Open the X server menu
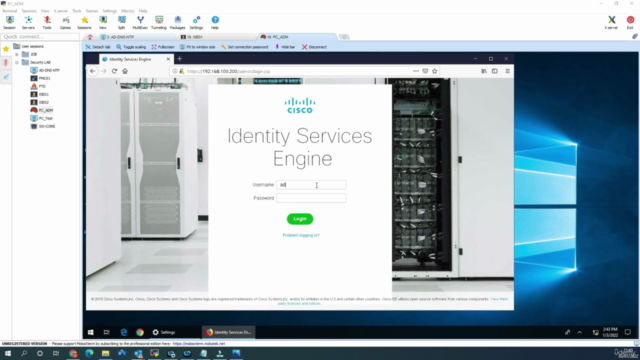 pyautogui.click(x=61, y=11)
